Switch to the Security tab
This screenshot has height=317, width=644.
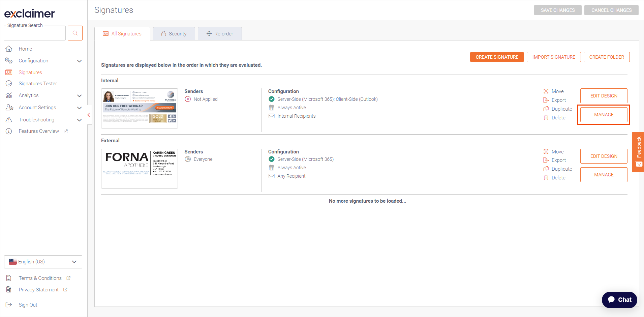point(174,34)
